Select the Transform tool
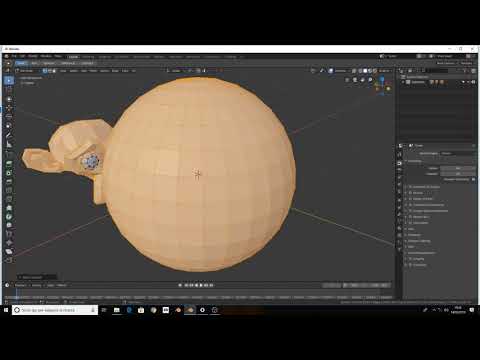The image size is (480, 360). click(9, 126)
